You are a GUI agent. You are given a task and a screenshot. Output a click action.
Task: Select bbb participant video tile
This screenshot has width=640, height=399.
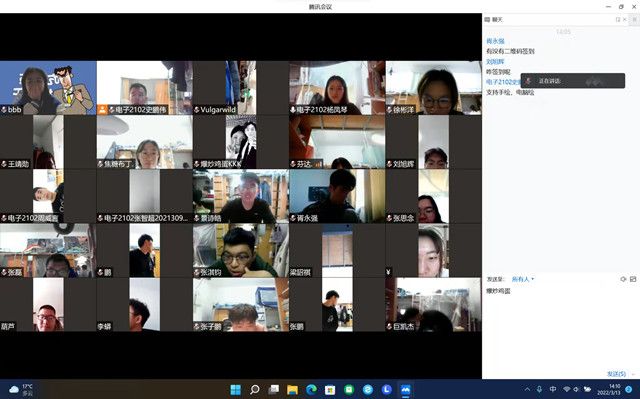click(x=48, y=88)
